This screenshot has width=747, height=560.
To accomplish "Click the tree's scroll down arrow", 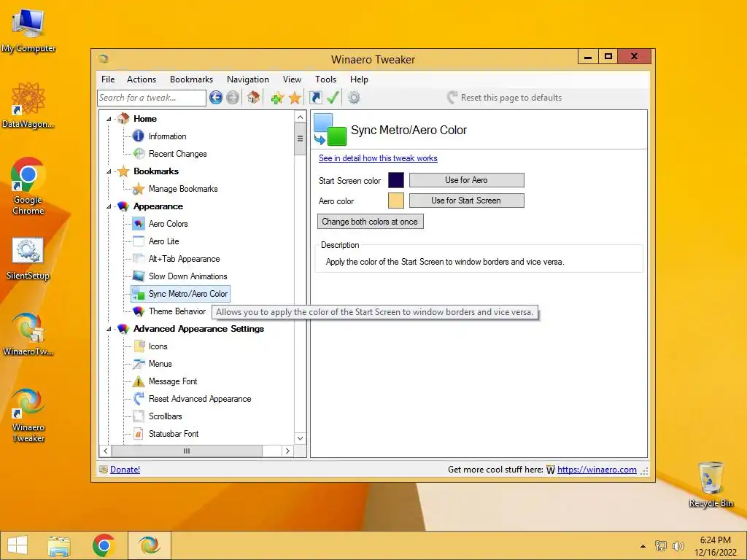I will pos(300,438).
